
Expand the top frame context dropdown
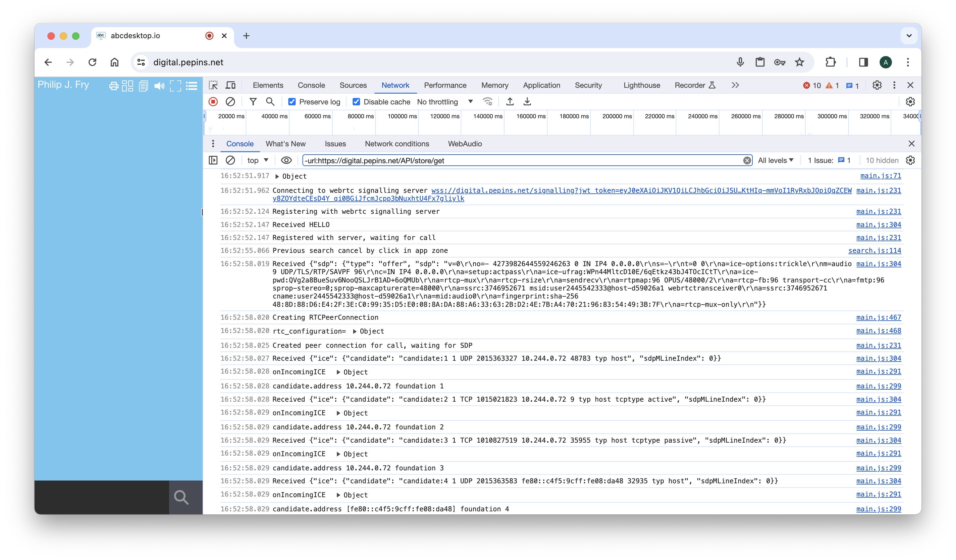257,160
